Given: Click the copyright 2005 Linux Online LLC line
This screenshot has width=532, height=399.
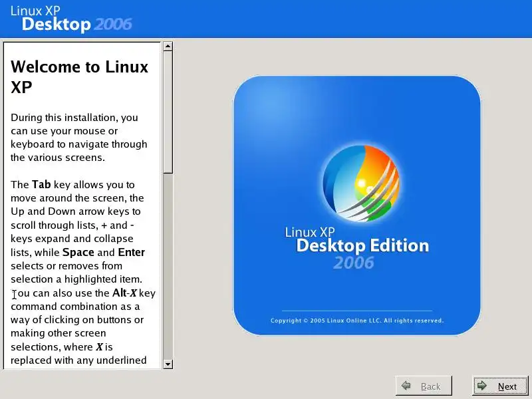Looking at the screenshot, I should pos(357,321).
